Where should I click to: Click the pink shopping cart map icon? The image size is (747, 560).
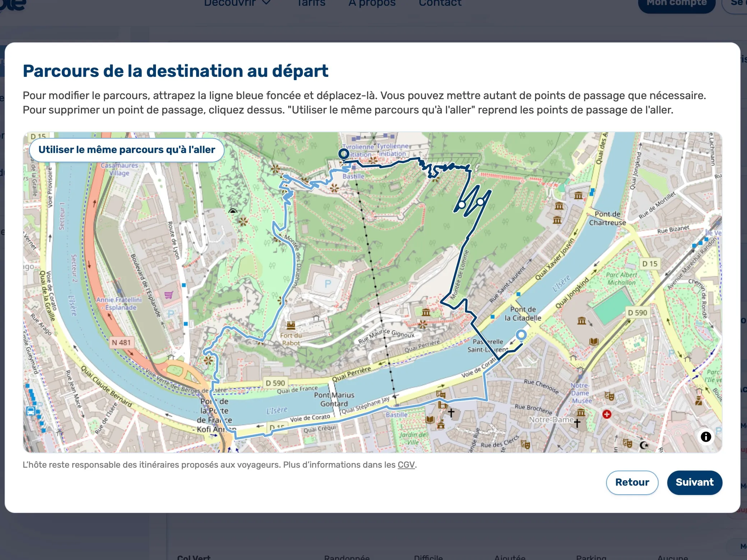coord(169,295)
